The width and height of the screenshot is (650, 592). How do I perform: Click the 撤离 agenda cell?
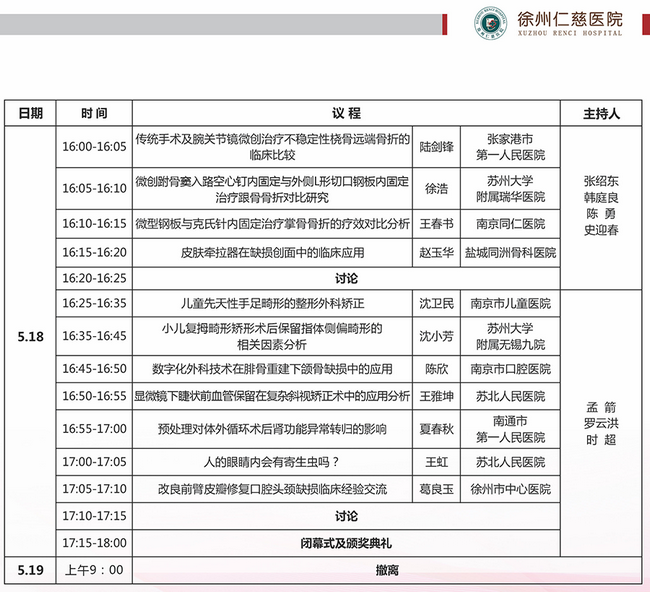[346, 569]
